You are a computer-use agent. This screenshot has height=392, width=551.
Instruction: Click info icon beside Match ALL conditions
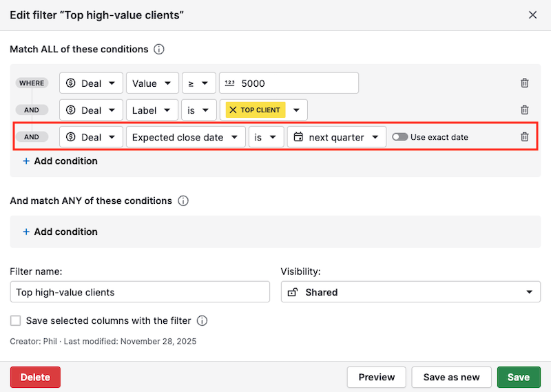[x=159, y=50]
